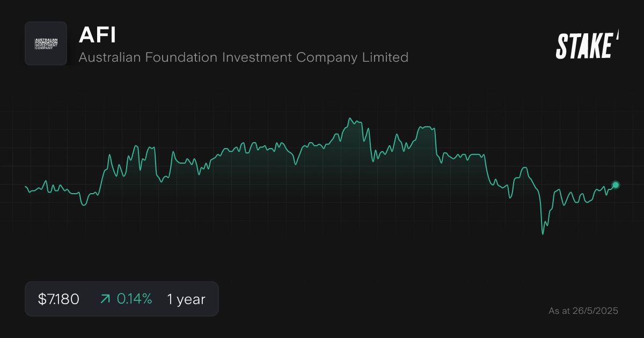
Task: Toggle the percentage change display
Action: click(x=134, y=299)
